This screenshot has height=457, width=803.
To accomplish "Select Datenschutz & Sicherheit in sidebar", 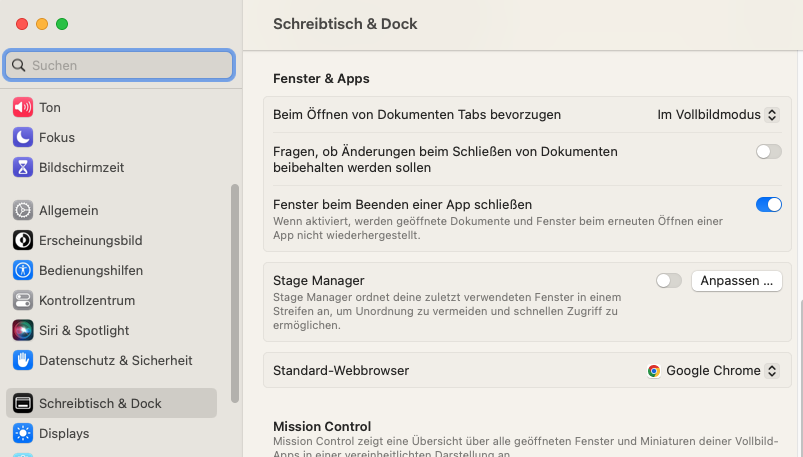I will tap(115, 360).
